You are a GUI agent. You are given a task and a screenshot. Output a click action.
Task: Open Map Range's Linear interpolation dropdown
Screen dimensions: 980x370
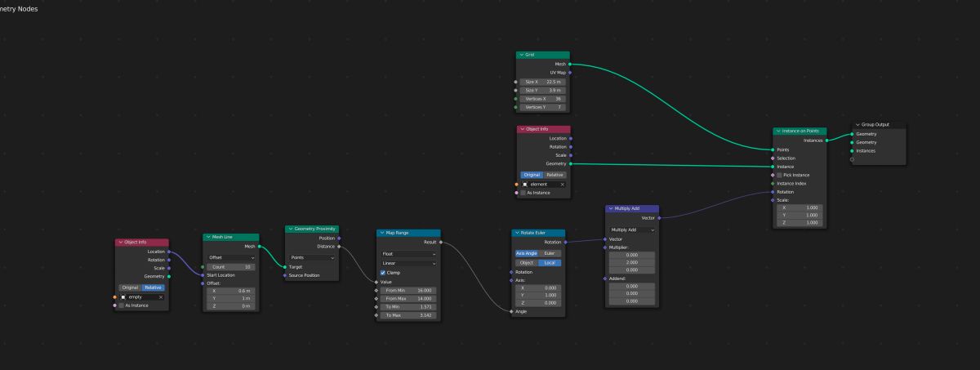(408, 263)
